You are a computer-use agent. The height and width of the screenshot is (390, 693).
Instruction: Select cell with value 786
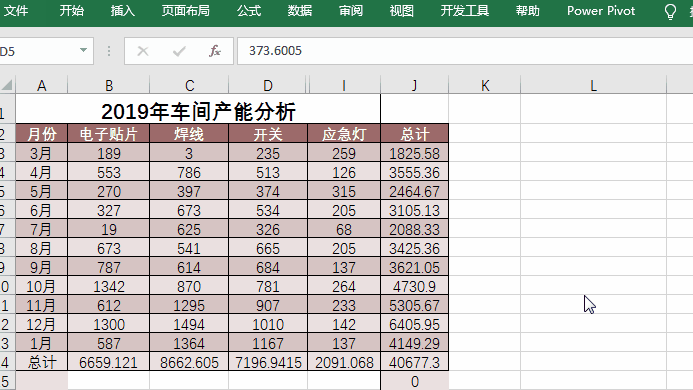click(x=189, y=172)
